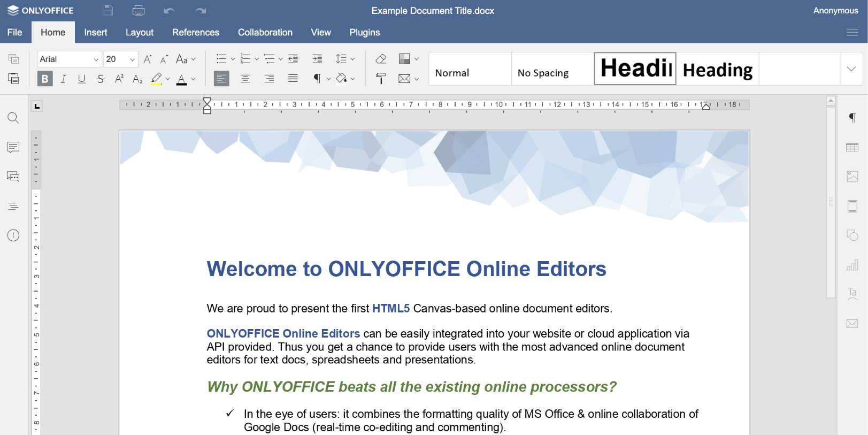
Task: Open the Chat panel in left sidebar
Action: click(x=13, y=177)
